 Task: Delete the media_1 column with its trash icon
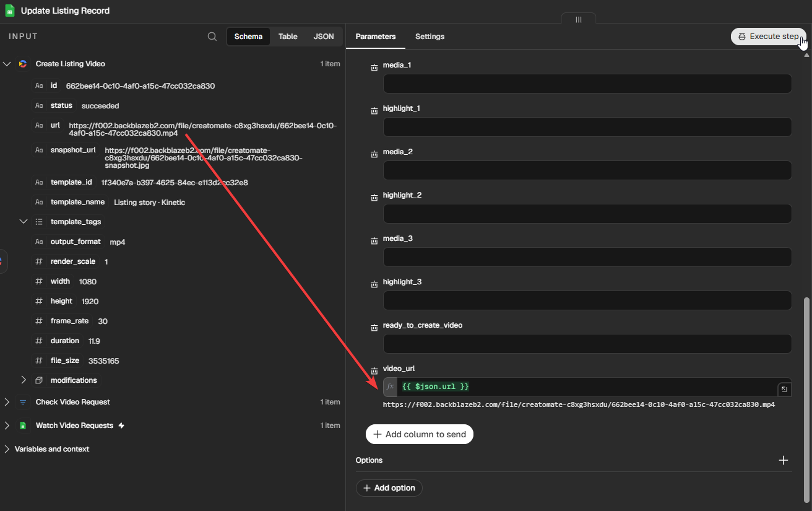coord(374,68)
